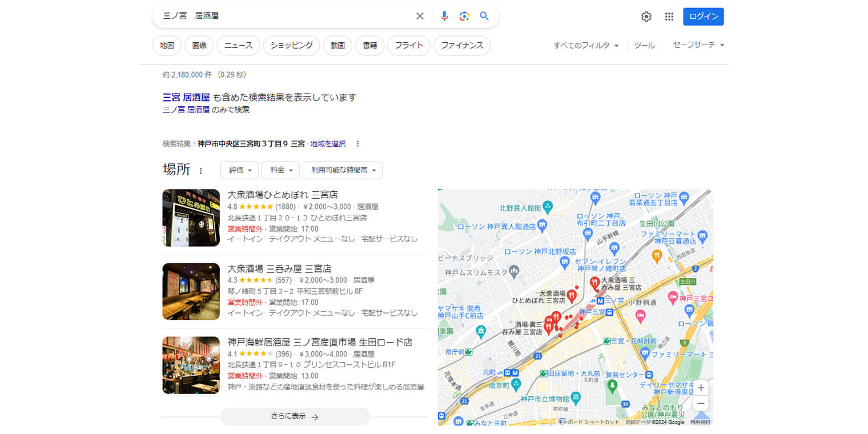Zoom out on the map
The height and width of the screenshot is (434, 868).
(701, 404)
